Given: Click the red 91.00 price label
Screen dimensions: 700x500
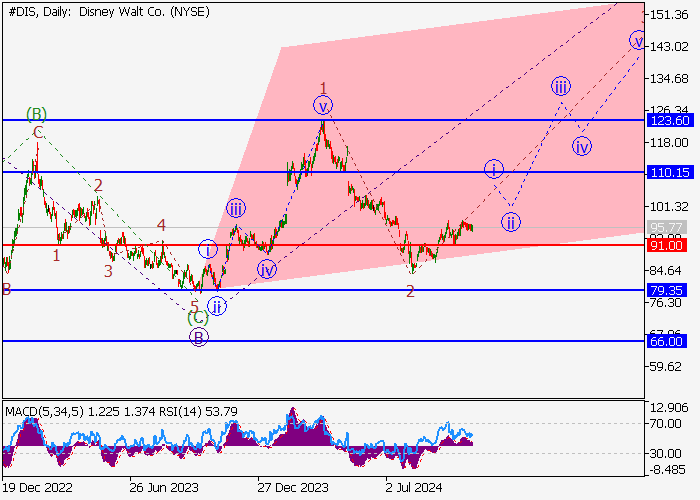Looking at the screenshot, I should (x=666, y=246).
